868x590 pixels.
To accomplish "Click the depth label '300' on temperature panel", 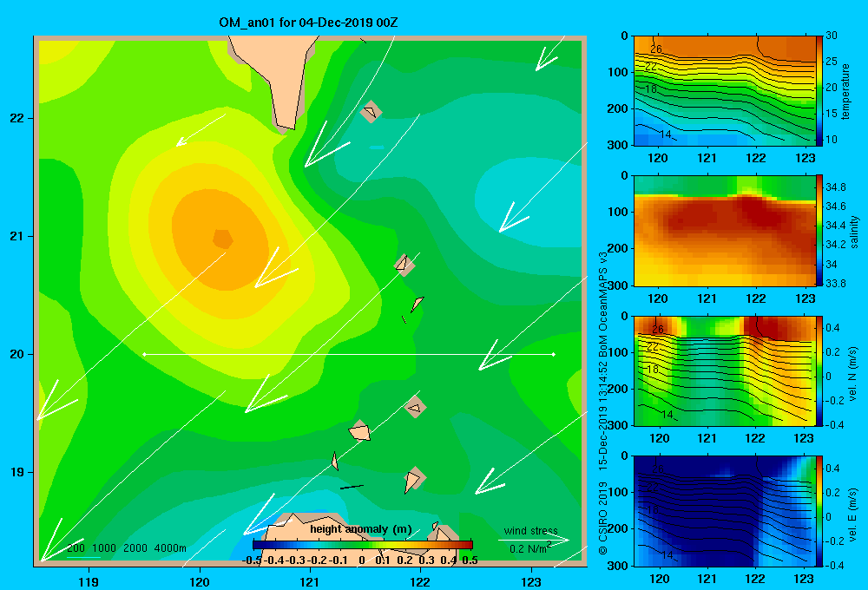I will point(618,145).
